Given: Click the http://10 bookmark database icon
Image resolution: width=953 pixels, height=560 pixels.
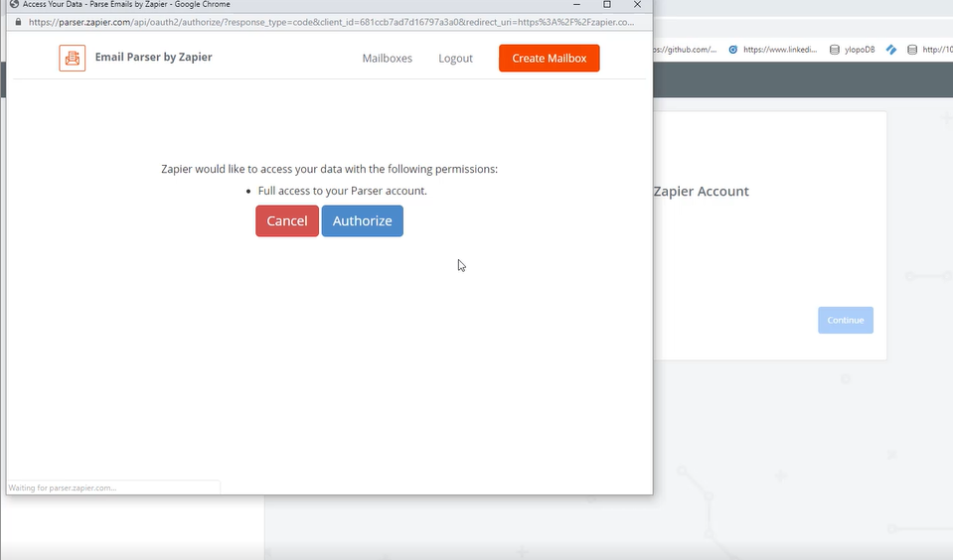Looking at the screenshot, I should pyautogui.click(x=911, y=50).
